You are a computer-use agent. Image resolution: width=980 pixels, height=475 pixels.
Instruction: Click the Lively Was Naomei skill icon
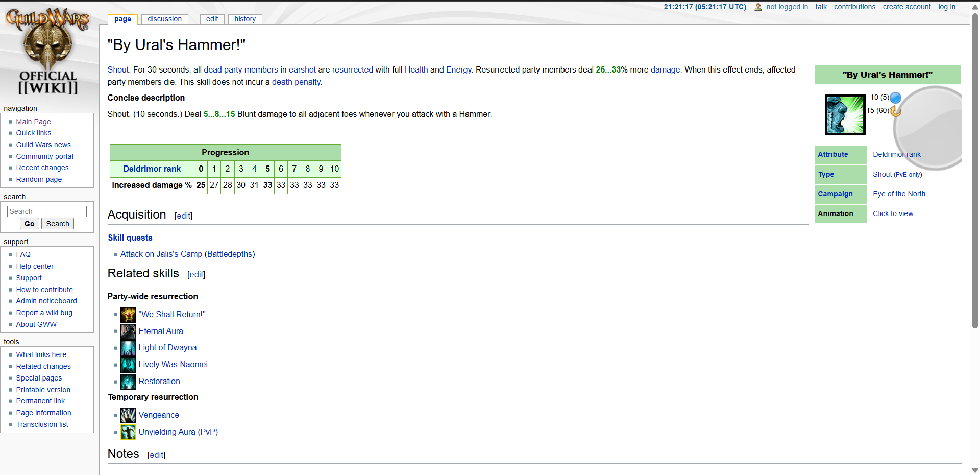(128, 365)
